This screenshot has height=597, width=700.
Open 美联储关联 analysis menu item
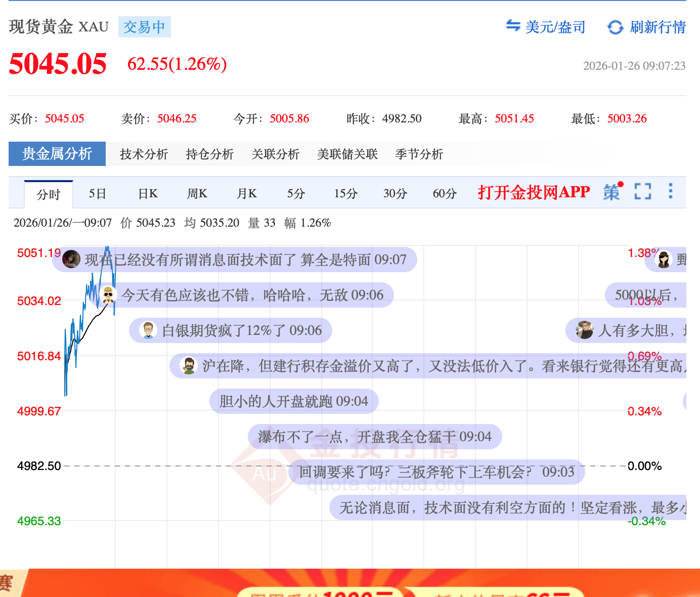click(x=347, y=154)
